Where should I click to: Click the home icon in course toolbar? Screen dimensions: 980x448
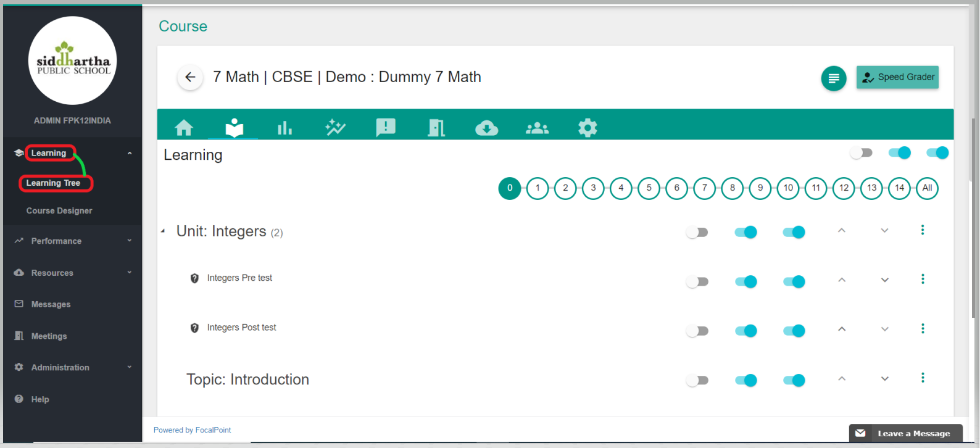[184, 128]
